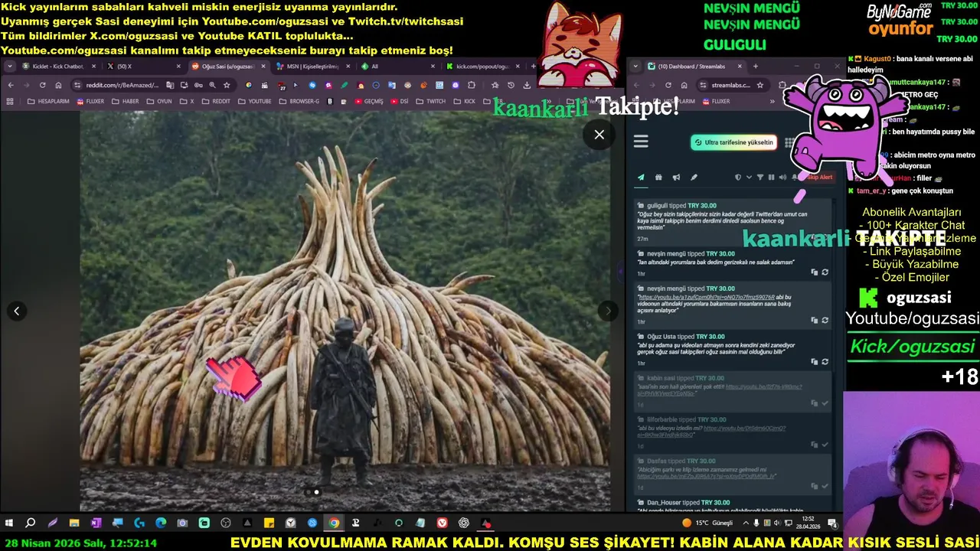Open the tab search dropdown in the Reddit window
The width and height of the screenshot is (980, 551).
(9, 67)
